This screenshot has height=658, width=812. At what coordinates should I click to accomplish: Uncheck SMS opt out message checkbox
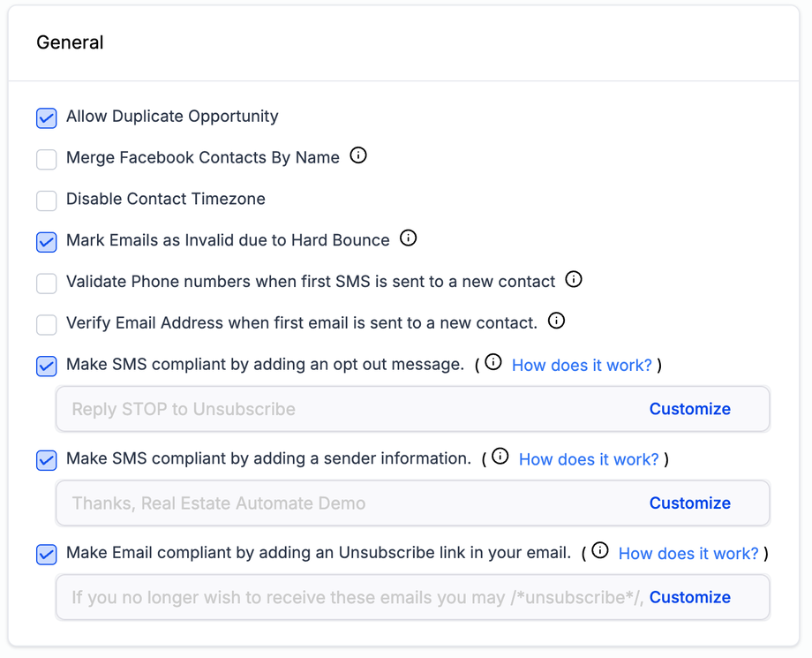click(47, 366)
